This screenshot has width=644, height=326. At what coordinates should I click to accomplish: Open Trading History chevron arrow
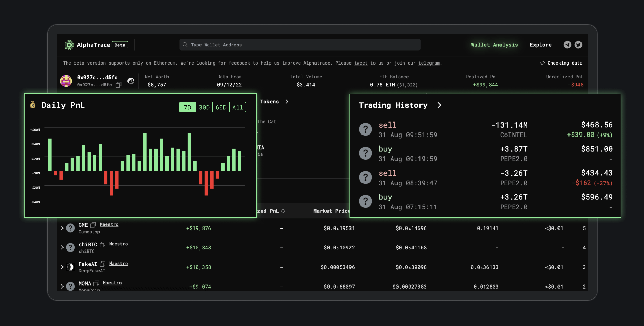(439, 105)
